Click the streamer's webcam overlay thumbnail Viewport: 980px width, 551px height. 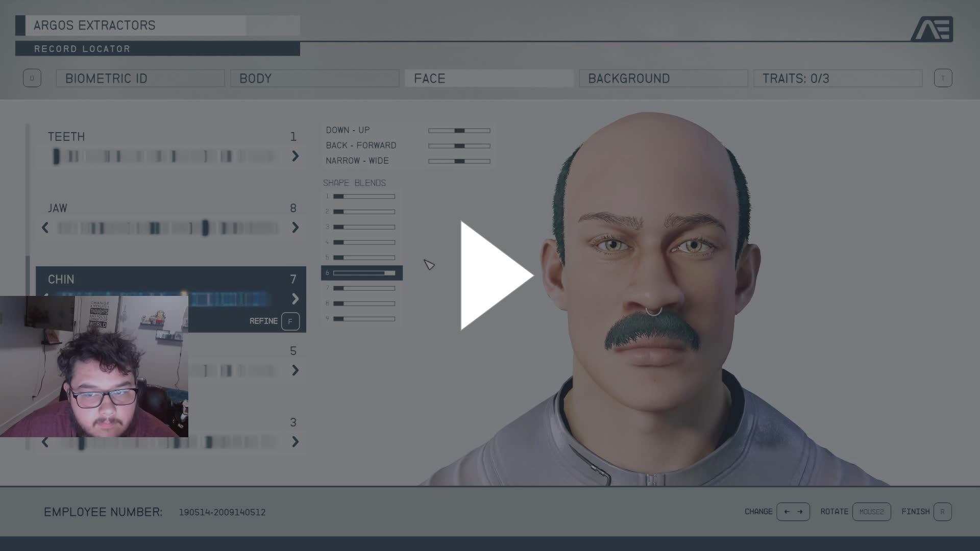click(x=94, y=366)
